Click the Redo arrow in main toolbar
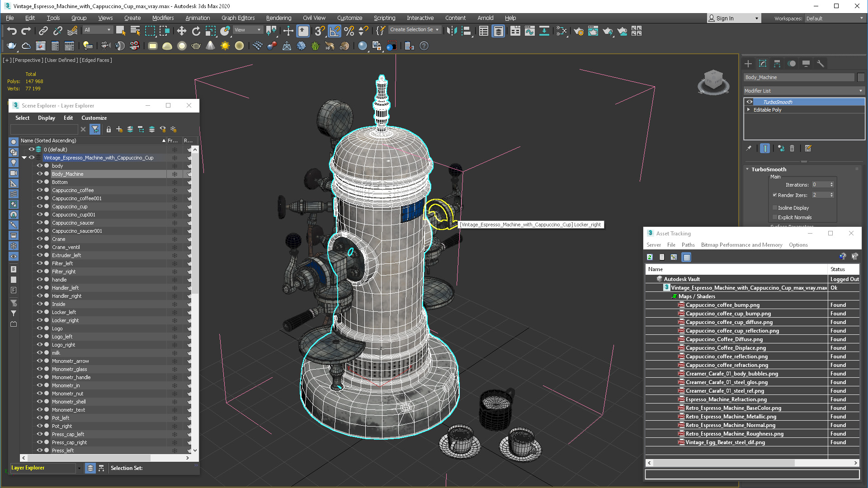Screen dimensions: 868x488 coord(26,31)
